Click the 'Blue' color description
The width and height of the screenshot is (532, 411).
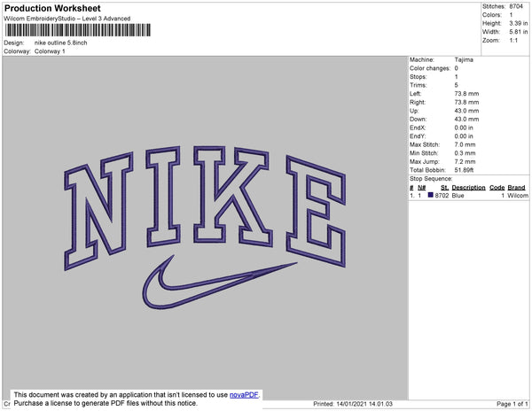point(458,196)
